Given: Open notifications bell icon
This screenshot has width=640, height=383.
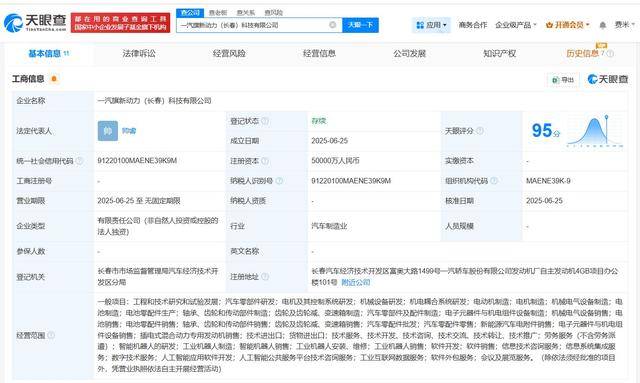Looking at the screenshot, I should pos(602,25).
